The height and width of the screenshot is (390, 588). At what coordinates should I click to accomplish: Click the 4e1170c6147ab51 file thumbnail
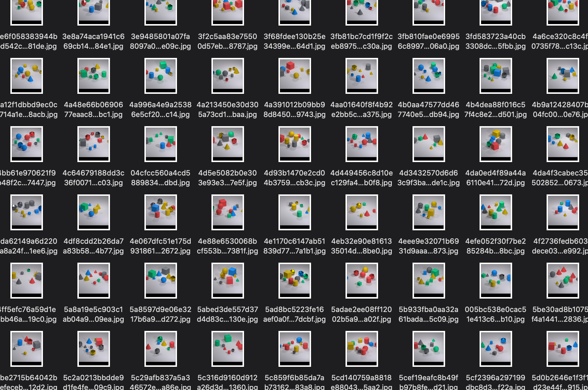point(295,212)
